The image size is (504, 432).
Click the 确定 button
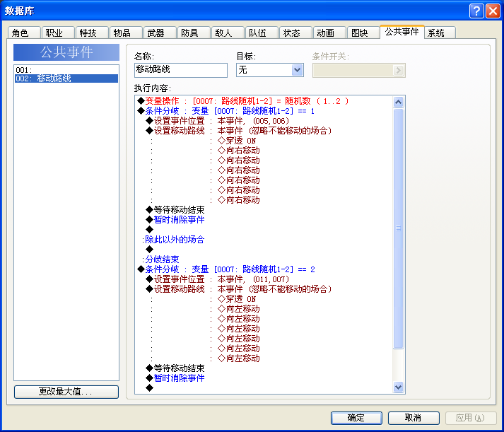356,418
